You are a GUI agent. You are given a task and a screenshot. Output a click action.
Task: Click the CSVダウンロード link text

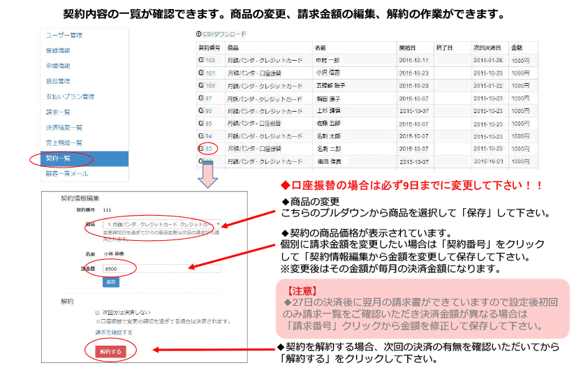click(x=225, y=34)
